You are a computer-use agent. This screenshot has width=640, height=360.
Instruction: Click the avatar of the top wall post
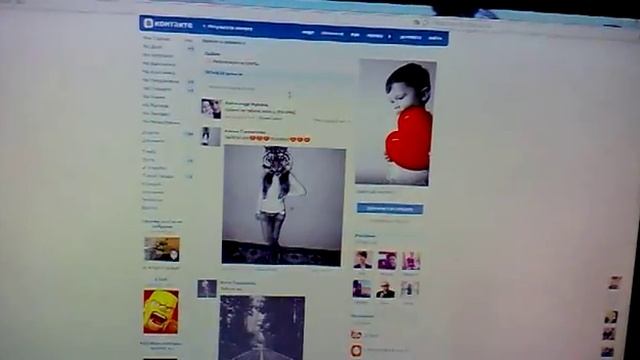(x=211, y=109)
